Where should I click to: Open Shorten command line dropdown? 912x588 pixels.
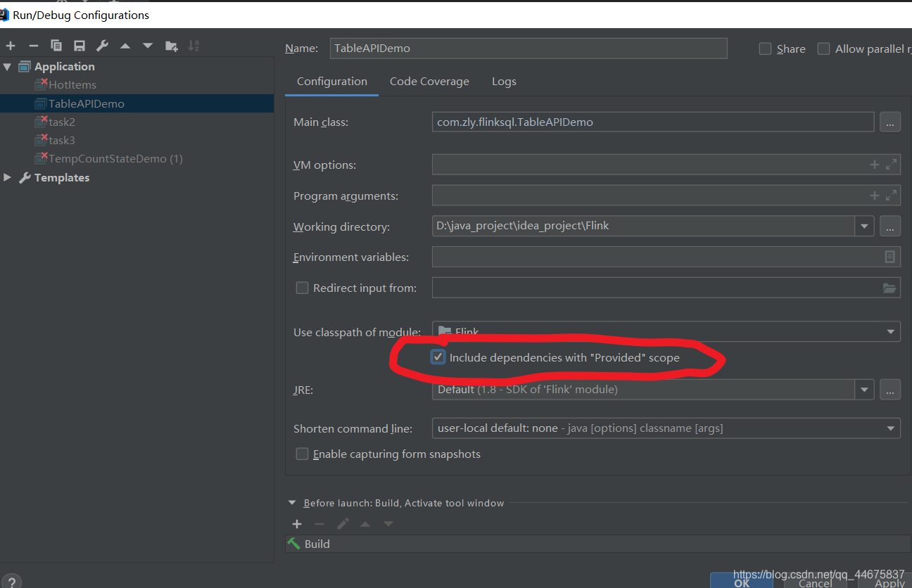coord(891,428)
